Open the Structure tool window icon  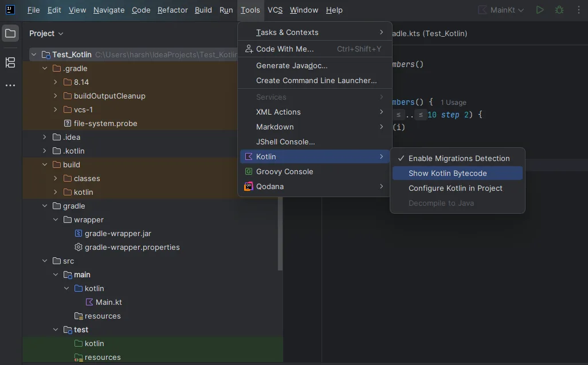pos(10,62)
